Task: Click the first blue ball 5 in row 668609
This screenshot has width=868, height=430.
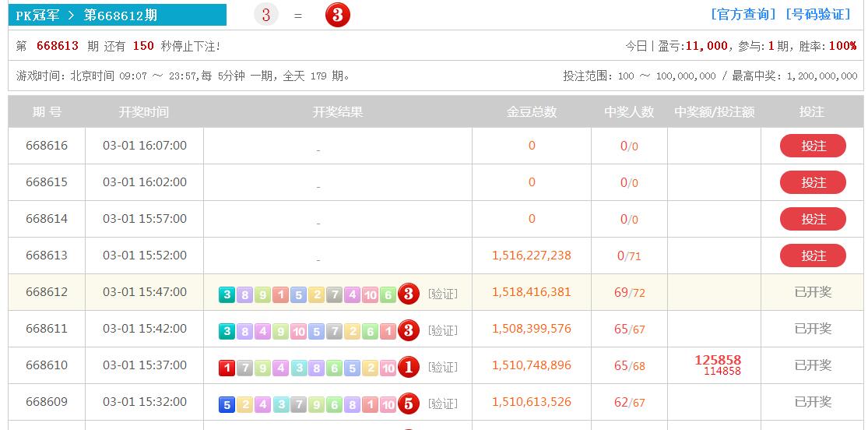Action: click(x=227, y=404)
